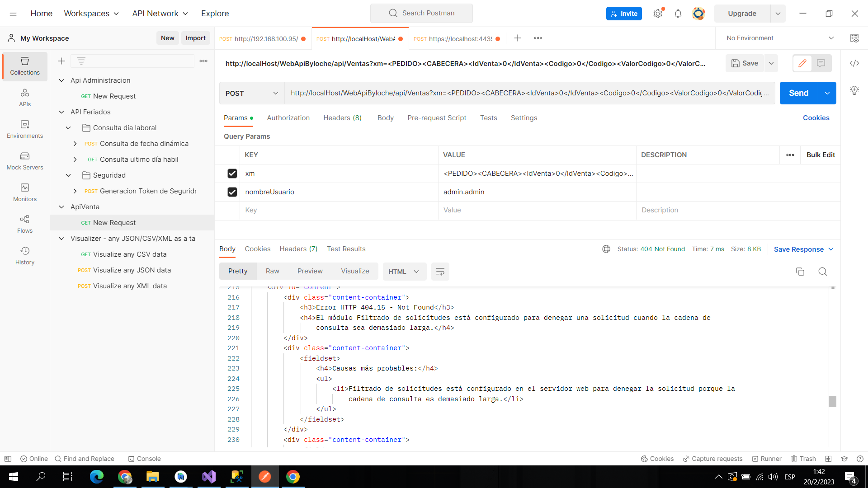Viewport: 868px width, 488px height.
Task: Click the empty Key parameter field
Action: point(339,210)
